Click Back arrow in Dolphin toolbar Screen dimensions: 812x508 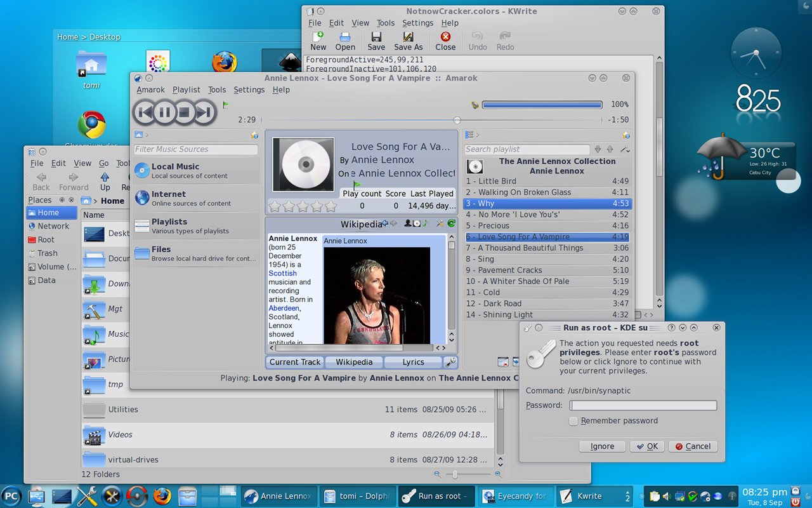click(41, 177)
